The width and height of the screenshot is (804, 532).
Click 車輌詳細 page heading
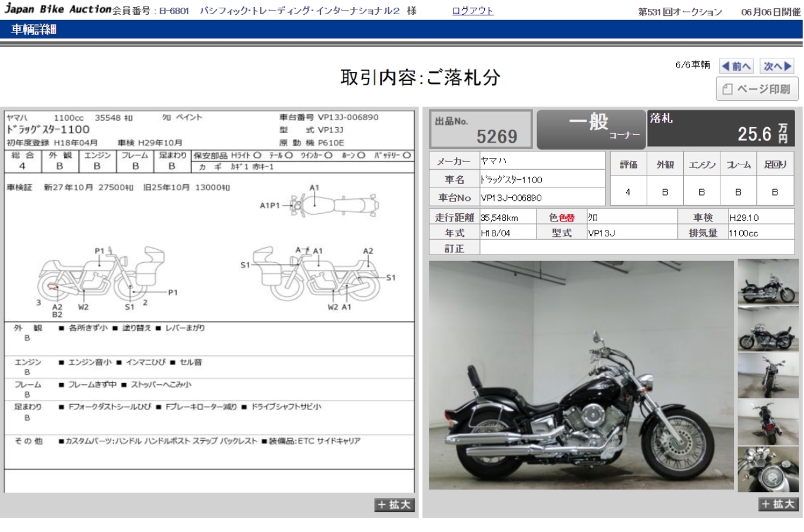coord(34,29)
